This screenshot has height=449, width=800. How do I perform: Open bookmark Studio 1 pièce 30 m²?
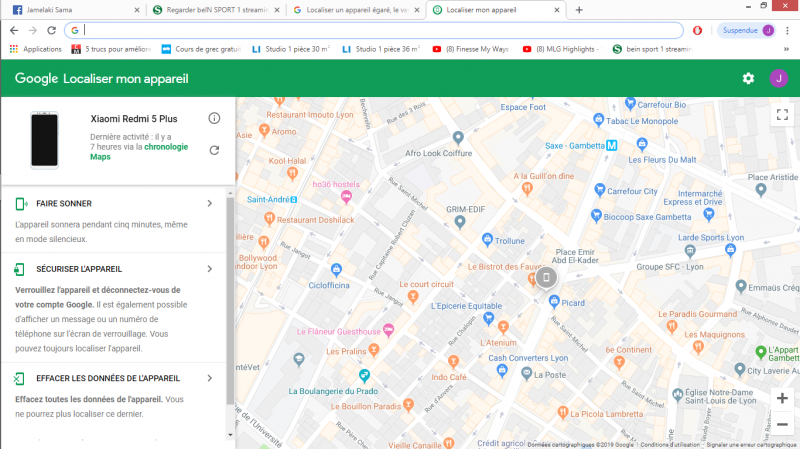291,49
